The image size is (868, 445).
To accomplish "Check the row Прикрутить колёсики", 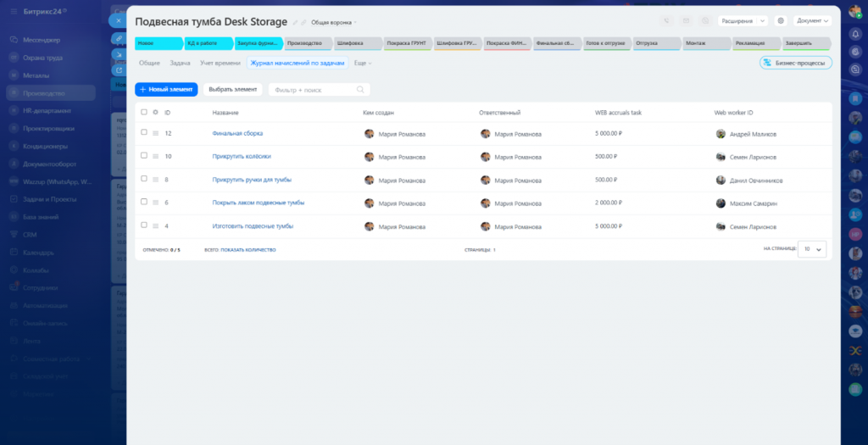I will (x=144, y=156).
